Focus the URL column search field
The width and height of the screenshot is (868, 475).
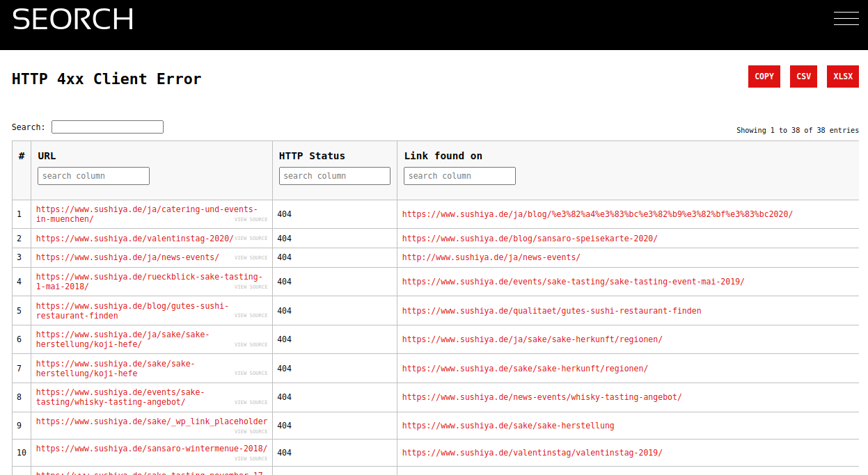pyautogui.click(x=93, y=176)
